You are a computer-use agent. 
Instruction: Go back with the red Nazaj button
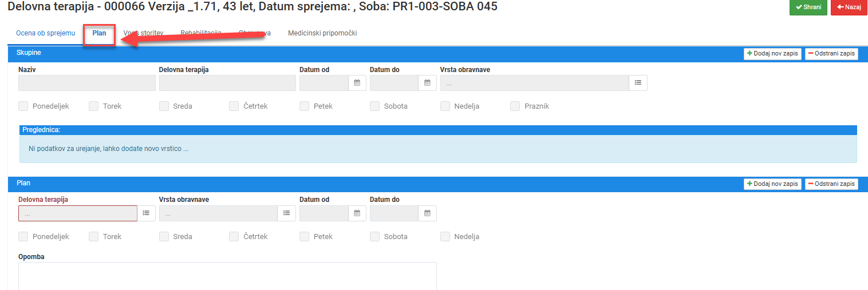click(x=849, y=7)
